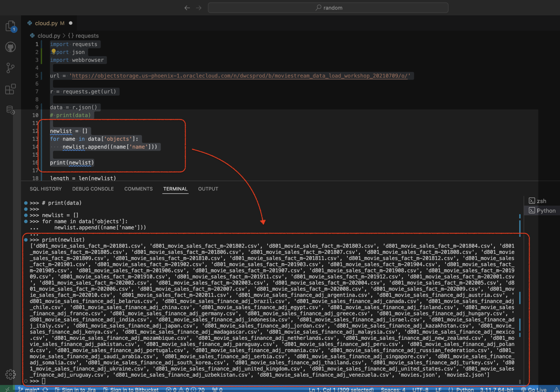560x392 pixels.
Task: Click the navigate back arrow
Action: pyautogui.click(x=188, y=8)
